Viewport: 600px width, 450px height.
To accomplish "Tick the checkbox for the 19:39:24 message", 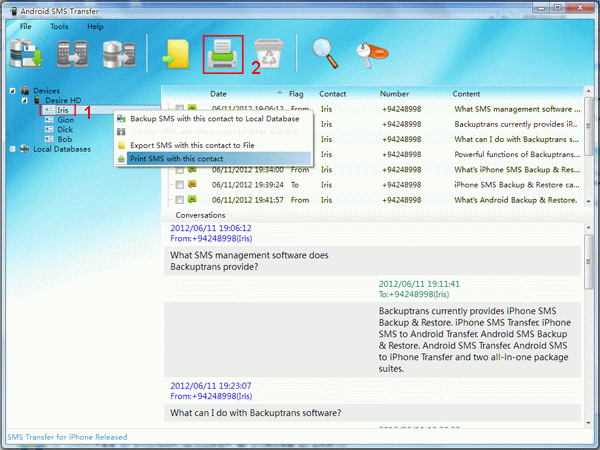I will pos(179,185).
